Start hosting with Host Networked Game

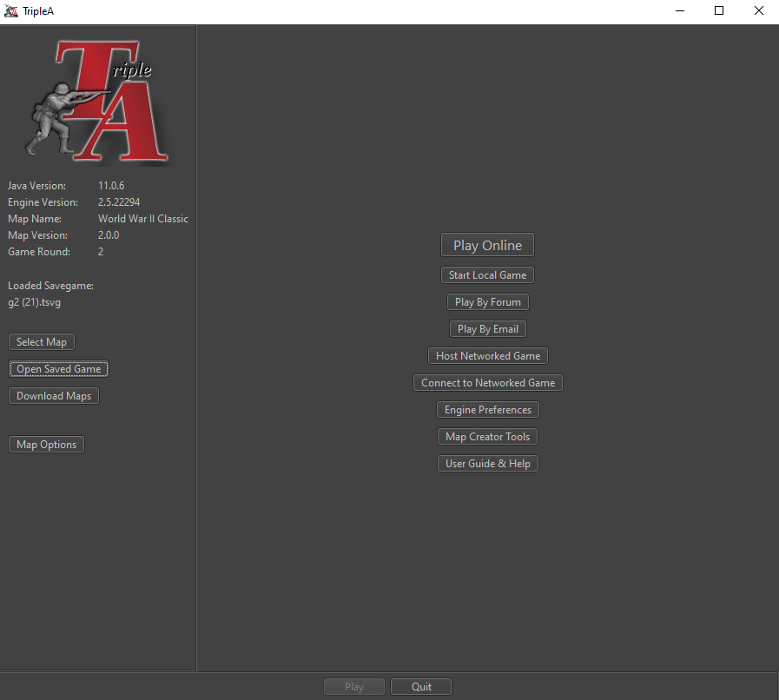(x=487, y=356)
